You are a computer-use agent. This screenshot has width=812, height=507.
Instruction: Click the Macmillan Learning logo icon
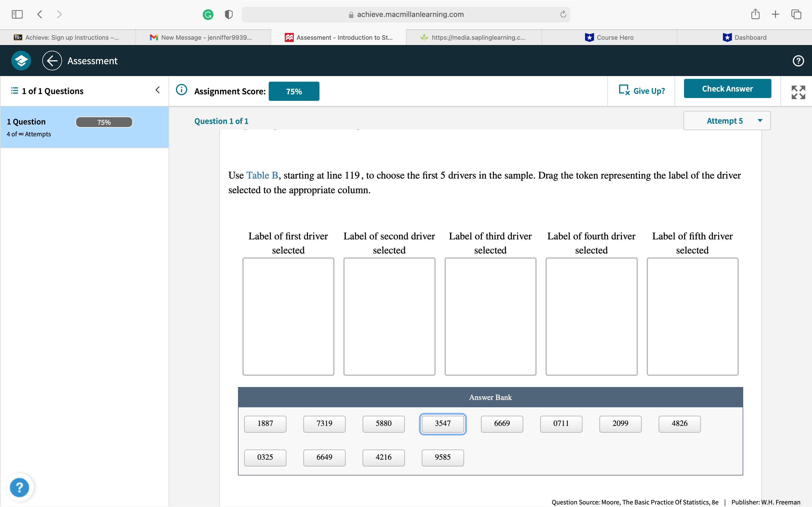21,60
